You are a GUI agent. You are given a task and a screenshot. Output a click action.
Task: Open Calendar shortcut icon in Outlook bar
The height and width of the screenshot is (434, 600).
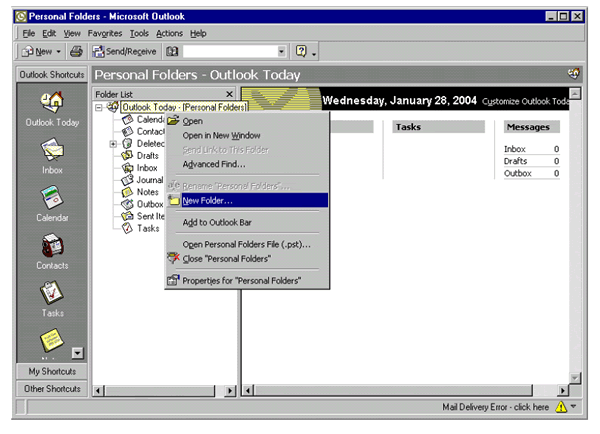52,197
